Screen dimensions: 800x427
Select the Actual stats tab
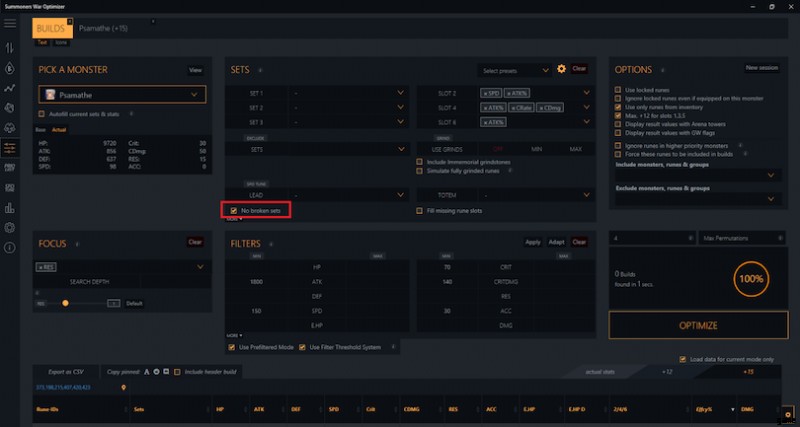coord(59,129)
